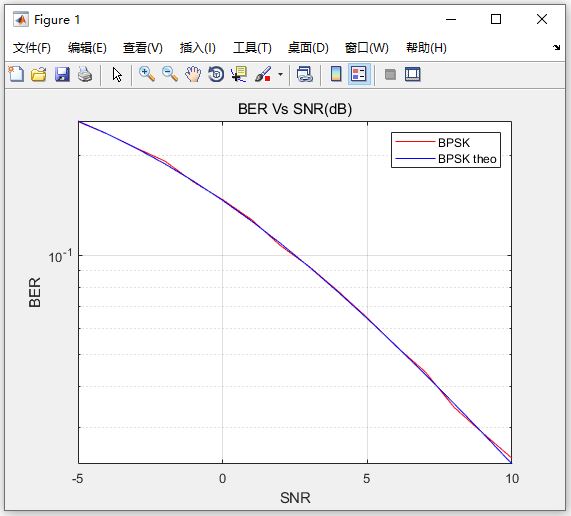Toggle Hide Plot Tools gray square icon
The image size is (571, 516).
(x=390, y=75)
